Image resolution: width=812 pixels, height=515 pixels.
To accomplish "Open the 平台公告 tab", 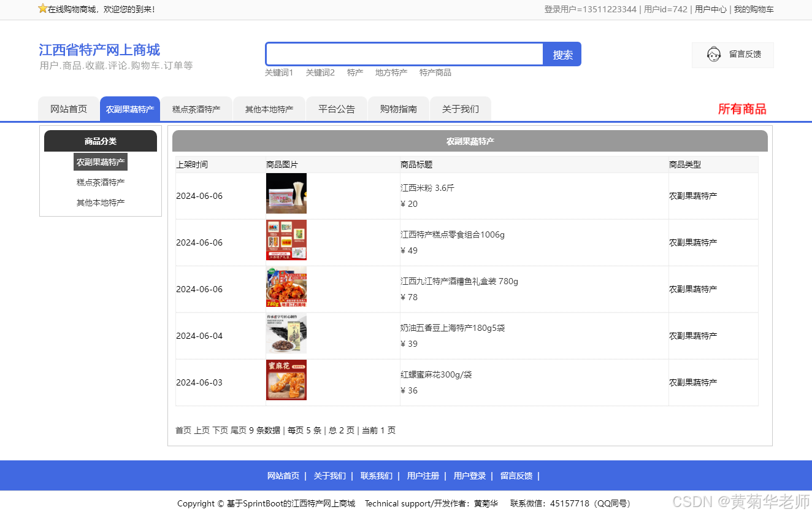I will [337, 109].
